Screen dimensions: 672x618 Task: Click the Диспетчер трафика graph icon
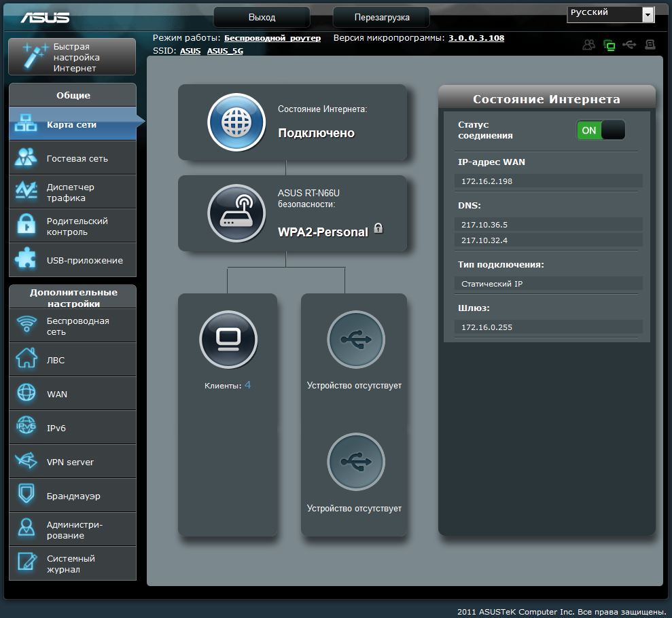pos(26,191)
